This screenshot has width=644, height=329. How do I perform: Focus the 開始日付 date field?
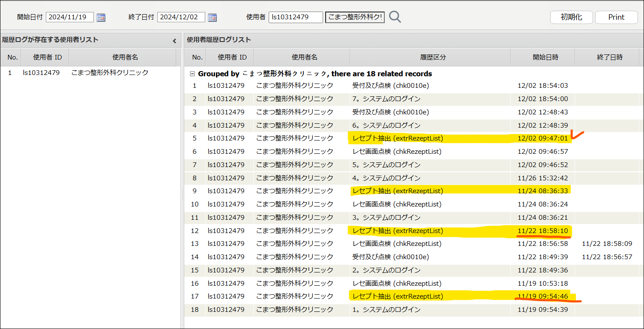pyautogui.click(x=69, y=17)
